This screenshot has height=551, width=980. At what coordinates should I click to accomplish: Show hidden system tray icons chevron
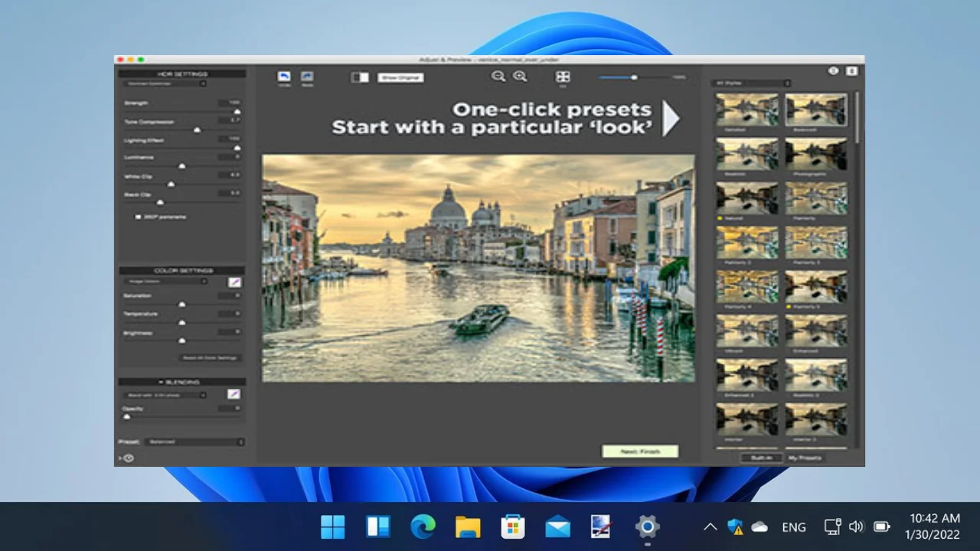point(710,527)
